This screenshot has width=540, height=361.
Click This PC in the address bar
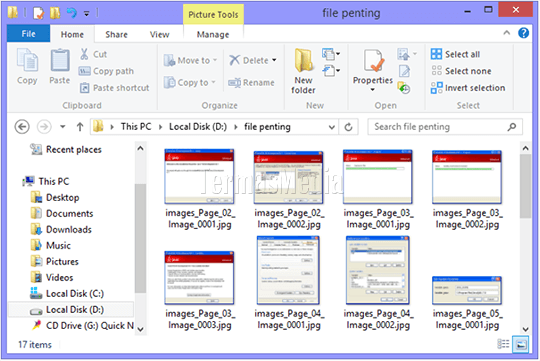click(136, 127)
